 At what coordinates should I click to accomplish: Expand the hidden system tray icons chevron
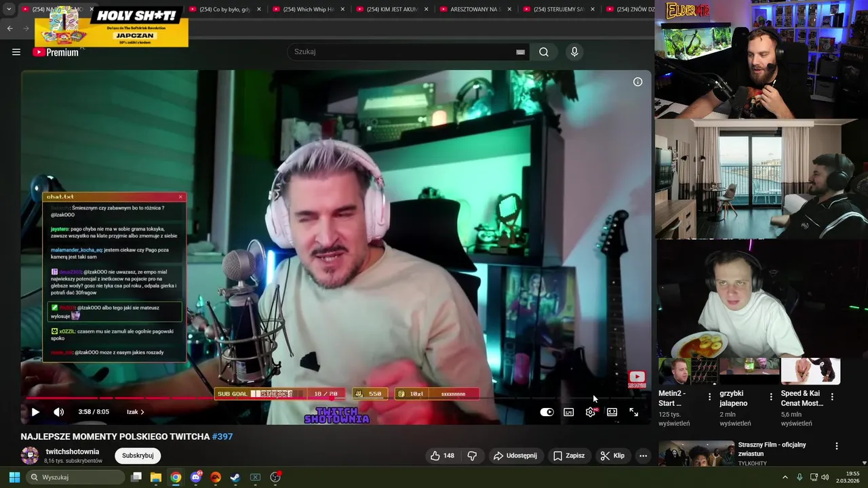785,477
